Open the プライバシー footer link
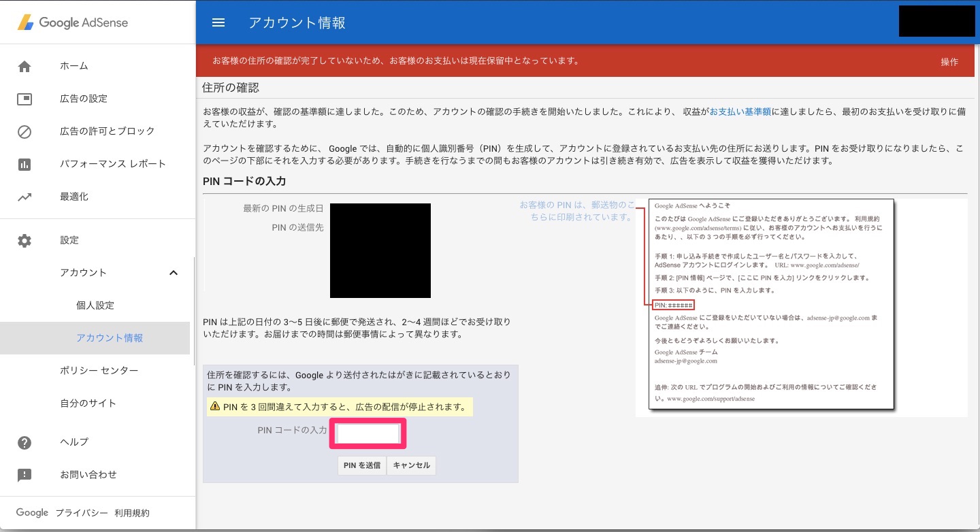The height and width of the screenshot is (532, 980). click(82, 513)
